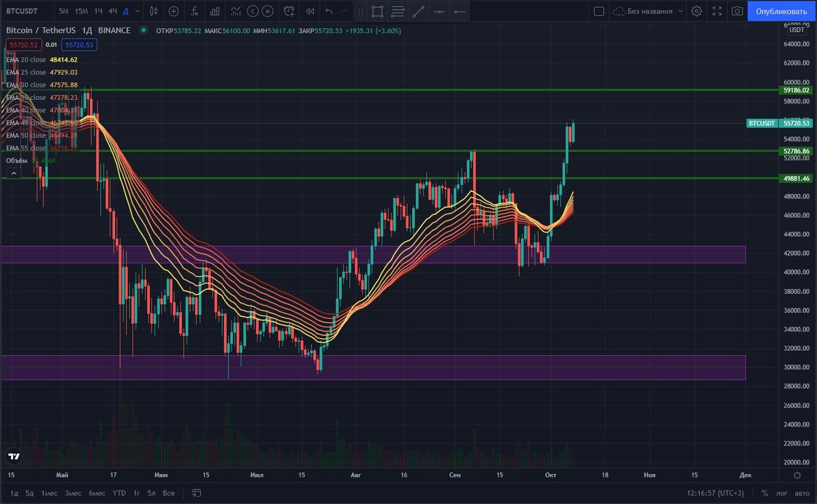Undo the last chart action
Screen dimensions: 817x504
click(x=330, y=11)
